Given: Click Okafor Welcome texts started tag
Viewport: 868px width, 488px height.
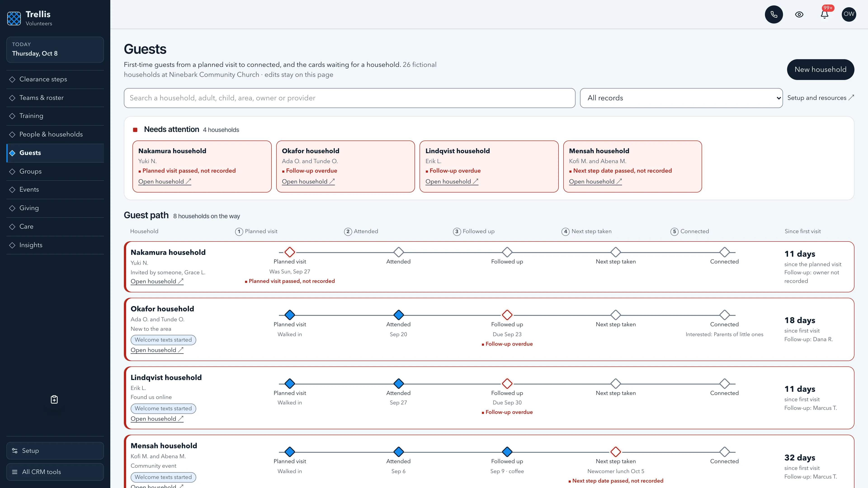Looking at the screenshot, I should click(163, 340).
